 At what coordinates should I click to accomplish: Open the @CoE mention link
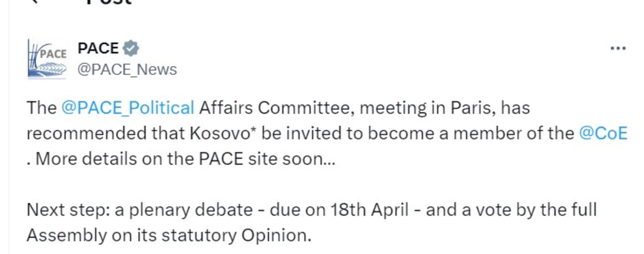coord(603,133)
